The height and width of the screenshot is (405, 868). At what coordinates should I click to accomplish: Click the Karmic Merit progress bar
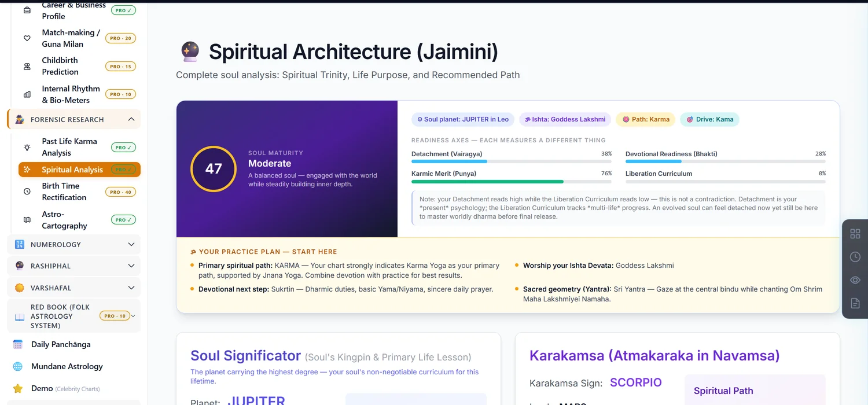click(x=512, y=182)
